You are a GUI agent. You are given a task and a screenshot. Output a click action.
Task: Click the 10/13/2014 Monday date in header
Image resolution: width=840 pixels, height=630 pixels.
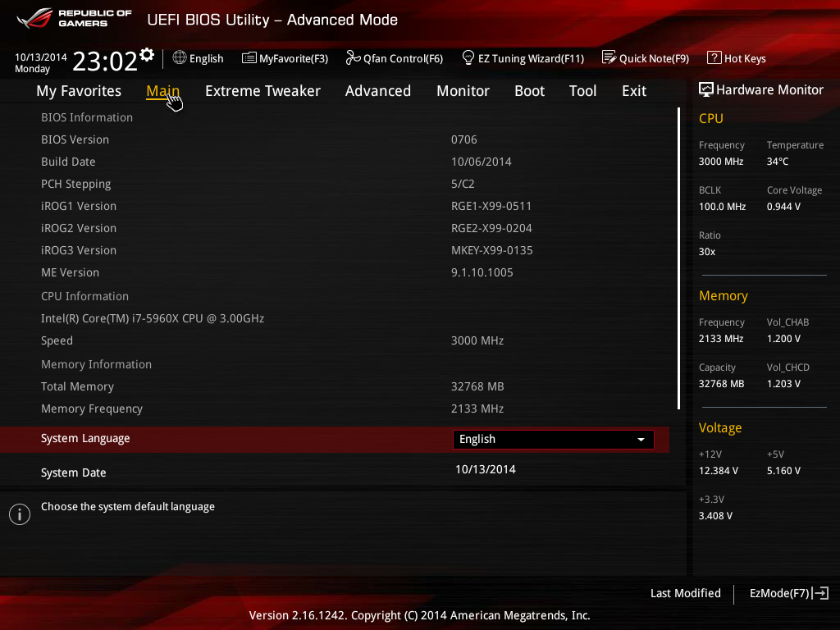tap(41, 62)
